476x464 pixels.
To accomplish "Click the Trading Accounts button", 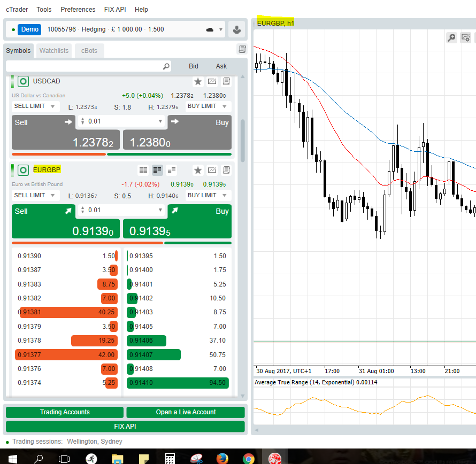I will [65, 412].
